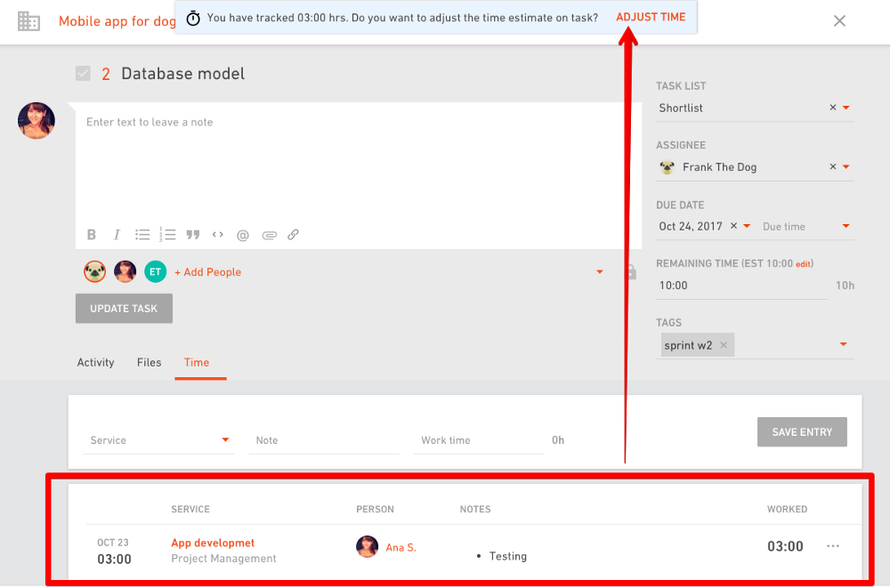Viewport: 890px width, 588px height.
Task: Click the SAVE ENTRY button
Action: (802, 432)
